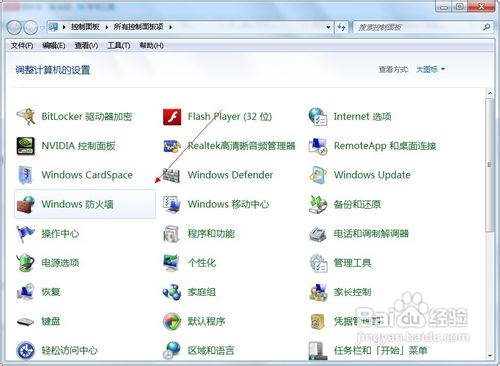Open the Windows 移动中心 icon
Image resolution: width=500 pixels, height=366 pixels.
click(172, 204)
